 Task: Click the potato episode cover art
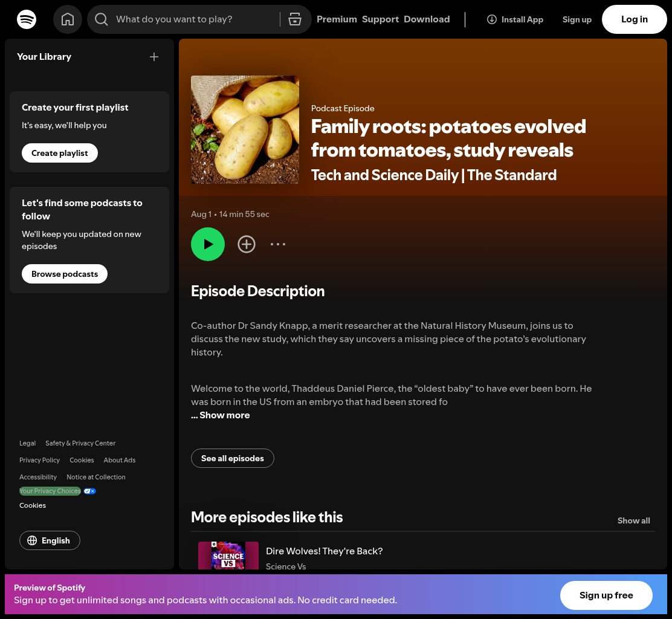point(245,130)
